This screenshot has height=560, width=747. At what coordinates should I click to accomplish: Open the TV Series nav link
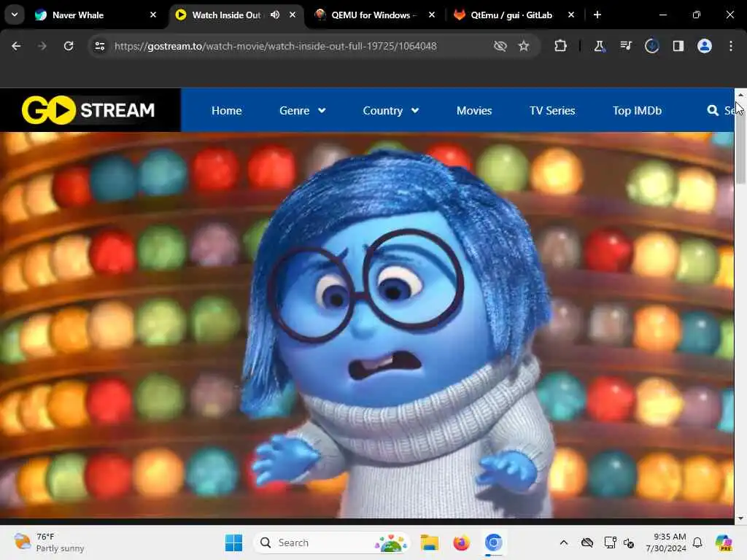click(x=552, y=111)
